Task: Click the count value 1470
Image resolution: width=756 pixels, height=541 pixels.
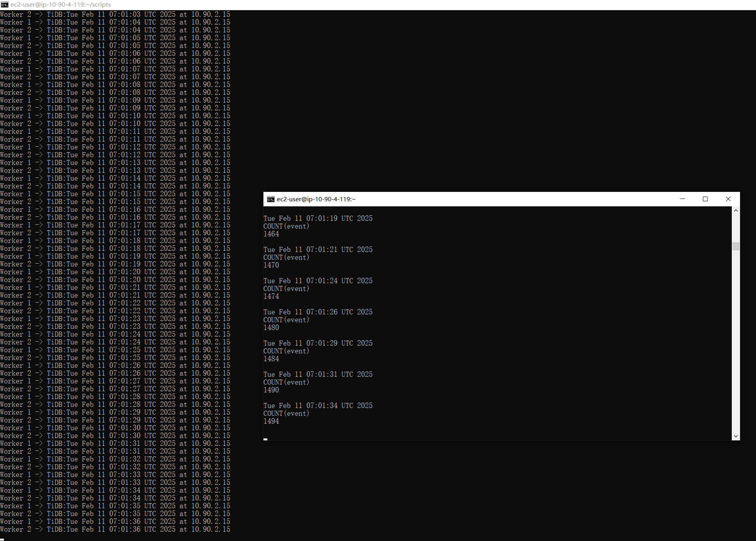Action: [x=271, y=265]
